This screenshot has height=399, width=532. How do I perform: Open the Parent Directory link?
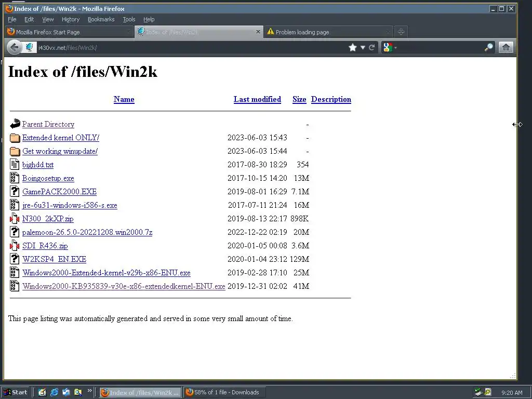[x=48, y=124]
